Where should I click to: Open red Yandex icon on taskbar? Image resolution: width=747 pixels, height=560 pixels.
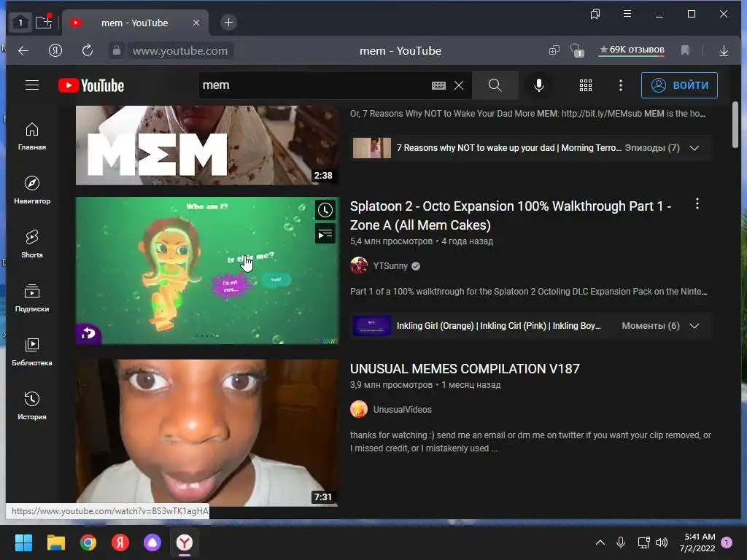120,542
